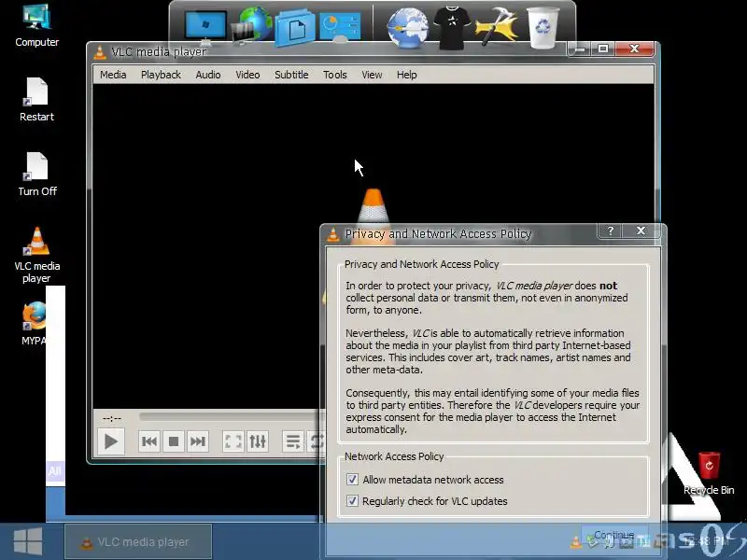Viewport: 747px width, 560px height.
Task: Open the Tools menu
Action: pyautogui.click(x=335, y=75)
